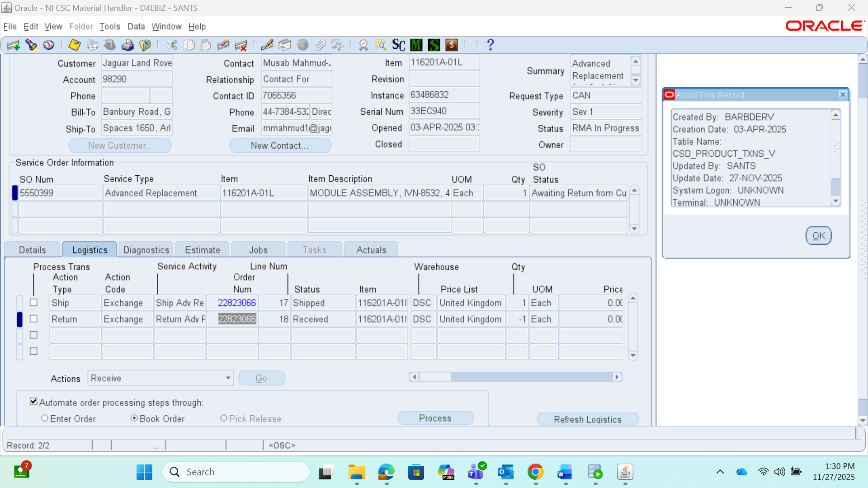Click the Print toolbar icon
868x488 pixels.
coord(127,45)
